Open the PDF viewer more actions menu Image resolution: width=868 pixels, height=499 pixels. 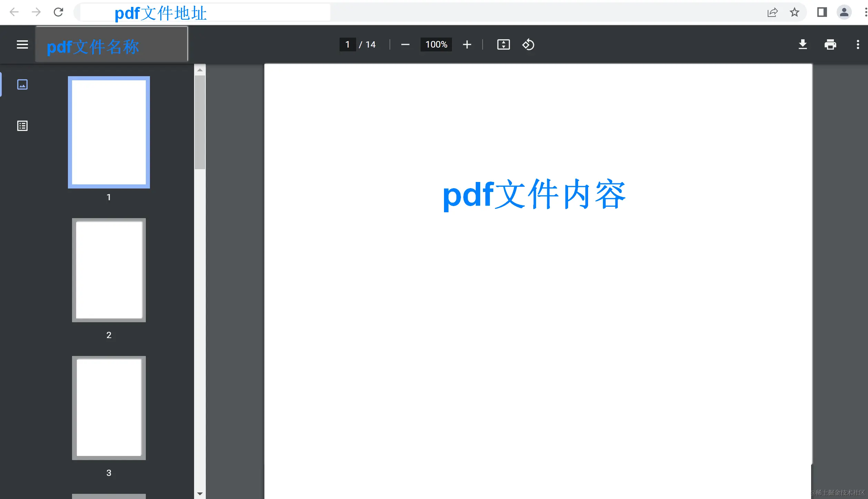(x=858, y=44)
